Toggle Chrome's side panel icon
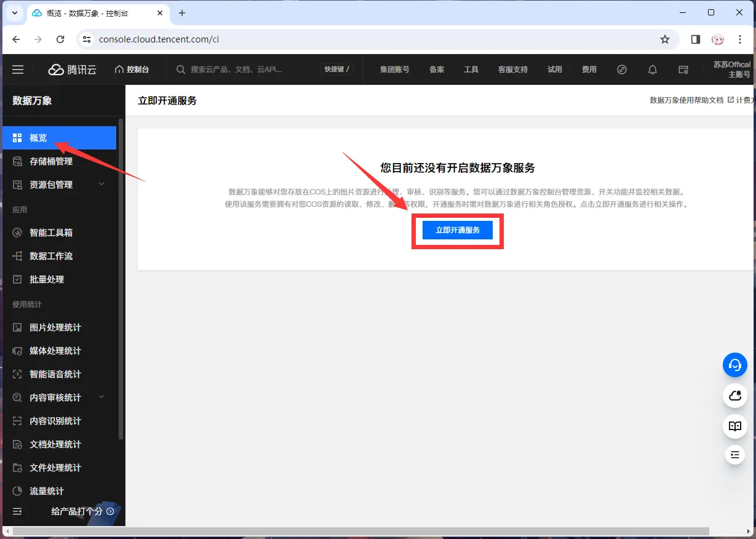This screenshot has height=539, width=756. [696, 39]
